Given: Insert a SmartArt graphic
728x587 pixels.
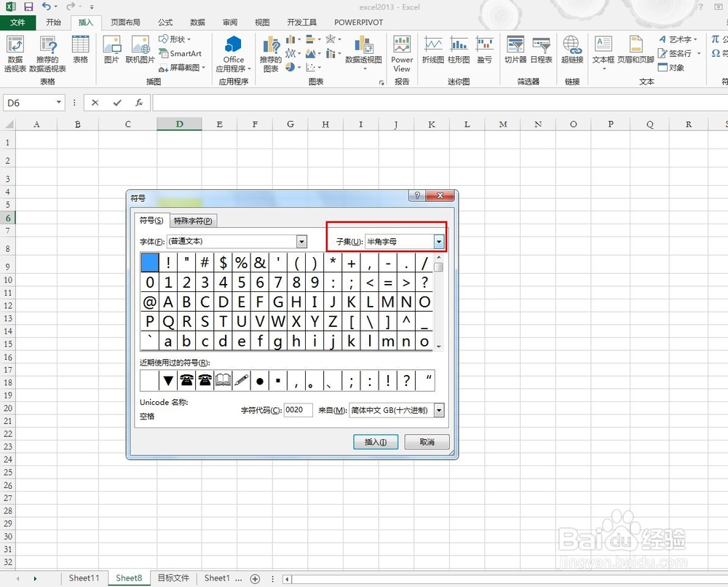Looking at the screenshot, I should (180, 53).
